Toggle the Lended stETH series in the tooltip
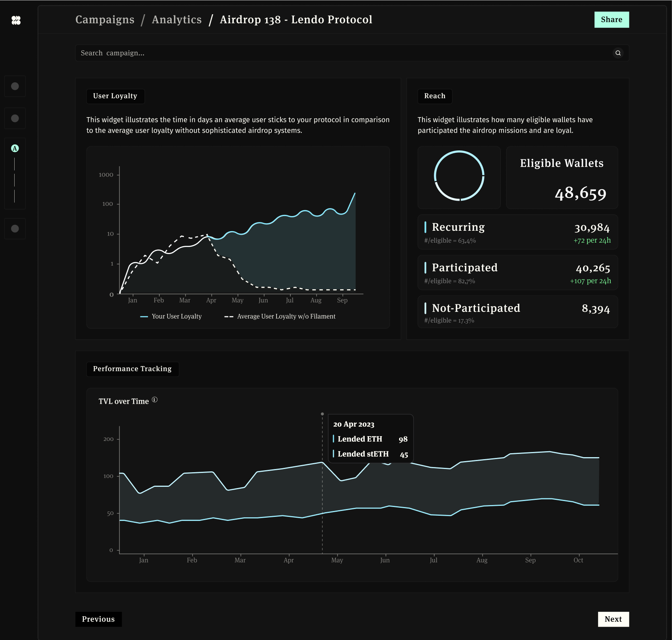 [x=363, y=454]
